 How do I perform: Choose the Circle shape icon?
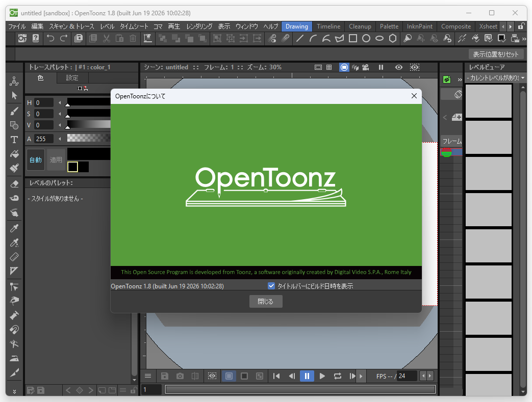pyautogui.click(x=366, y=38)
